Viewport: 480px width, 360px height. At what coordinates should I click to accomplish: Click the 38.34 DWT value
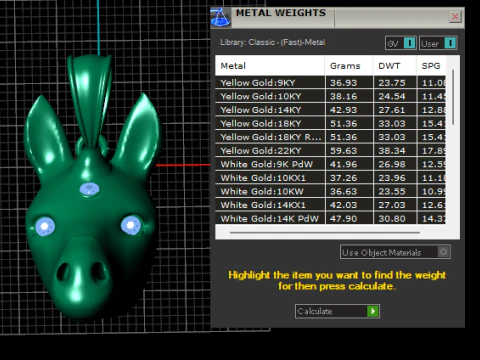[392, 151]
